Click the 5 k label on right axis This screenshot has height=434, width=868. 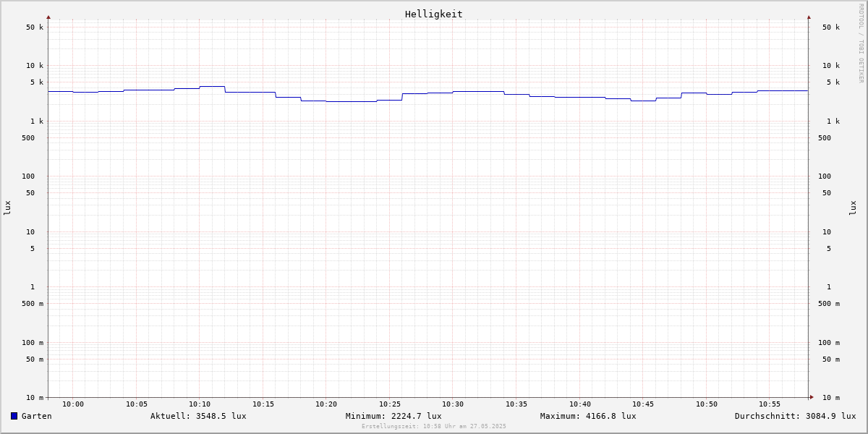[x=833, y=82]
